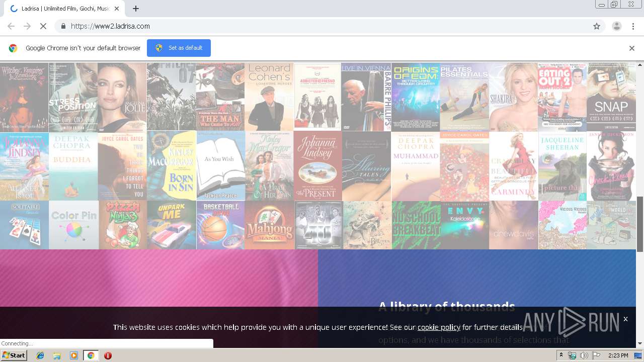This screenshot has width=644, height=362.
Task: Open Leonard Cohen's Lonesome Heroes cover
Action: [269, 97]
